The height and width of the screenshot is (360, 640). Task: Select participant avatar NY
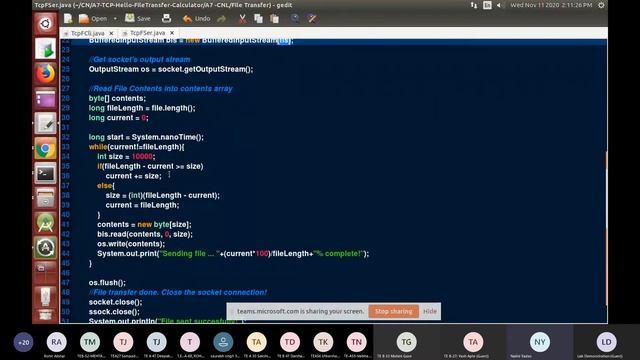pos(540,342)
